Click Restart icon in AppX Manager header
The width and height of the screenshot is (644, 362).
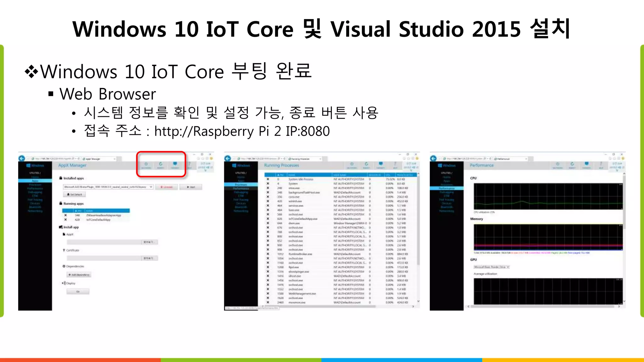161,165
